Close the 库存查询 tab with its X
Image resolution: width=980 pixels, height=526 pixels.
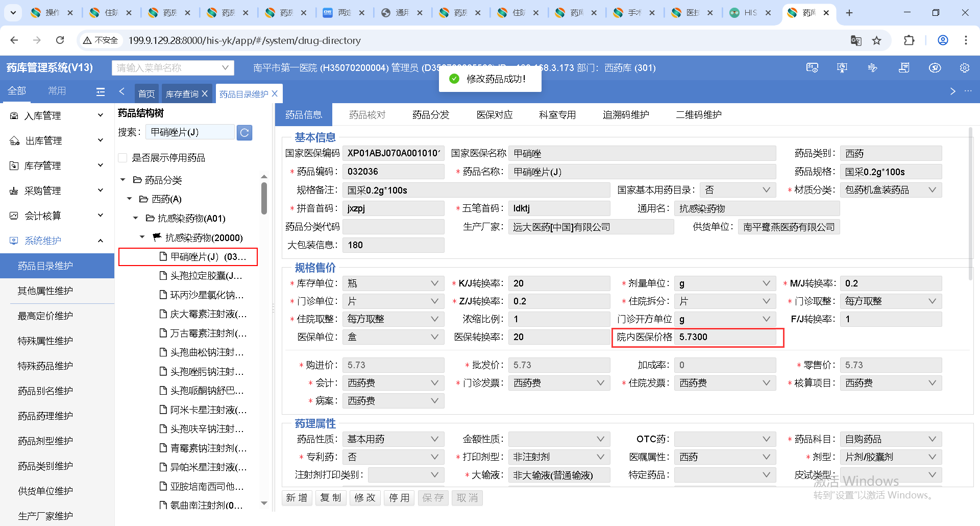[205, 94]
